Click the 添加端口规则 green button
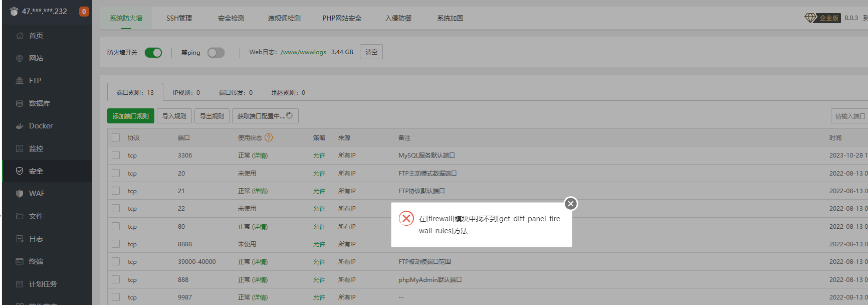This screenshot has width=868, height=305. click(x=131, y=116)
